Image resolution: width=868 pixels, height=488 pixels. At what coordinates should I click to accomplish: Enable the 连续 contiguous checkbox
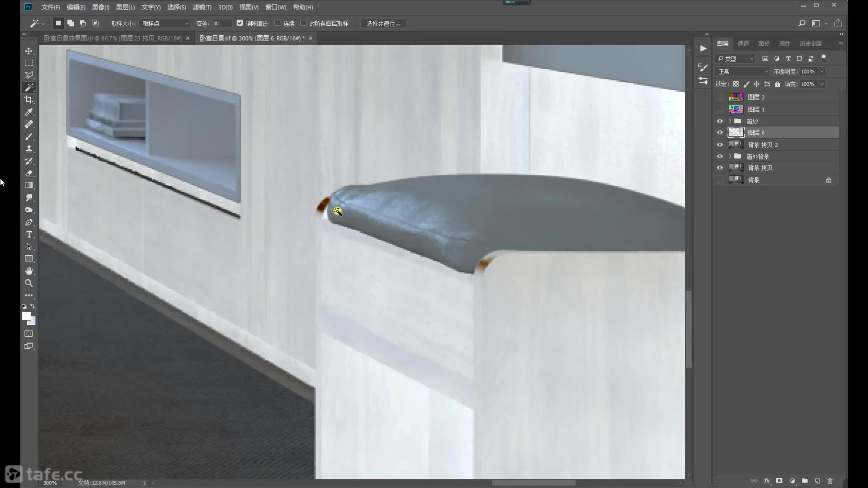click(277, 23)
